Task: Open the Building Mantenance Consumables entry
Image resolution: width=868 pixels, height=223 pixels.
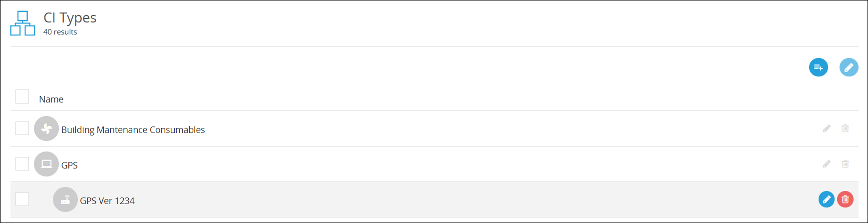Action: pyautogui.click(x=133, y=130)
